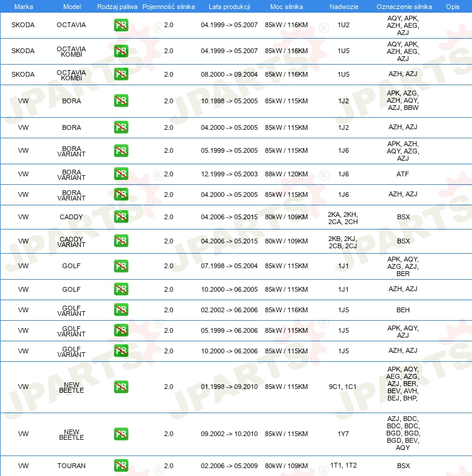Click the 05.1999 -> 06.2006 production years cell
Viewport: 472px width, 476px height.
[229, 330]
